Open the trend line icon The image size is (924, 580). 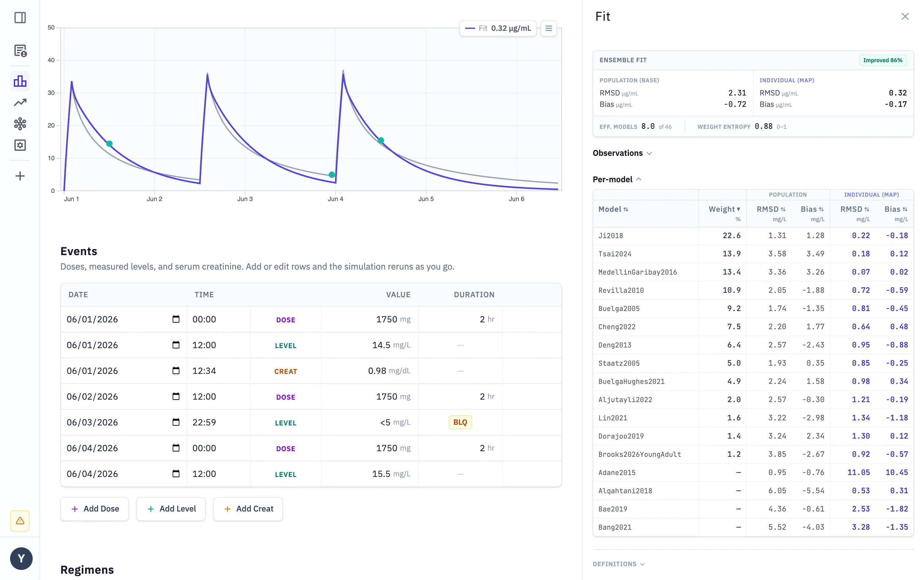pyautogui.click(x=20, y=102)
